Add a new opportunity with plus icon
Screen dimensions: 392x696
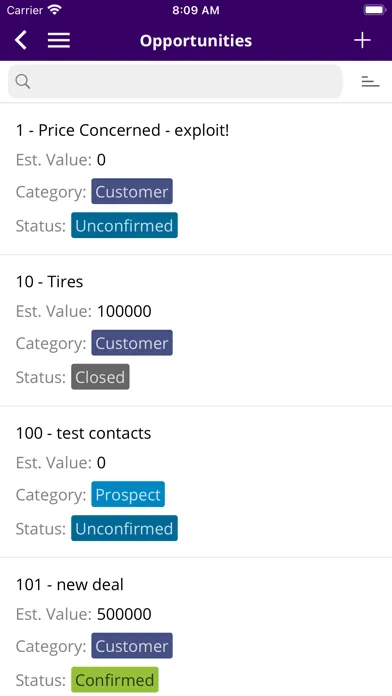tap(362, 40)
